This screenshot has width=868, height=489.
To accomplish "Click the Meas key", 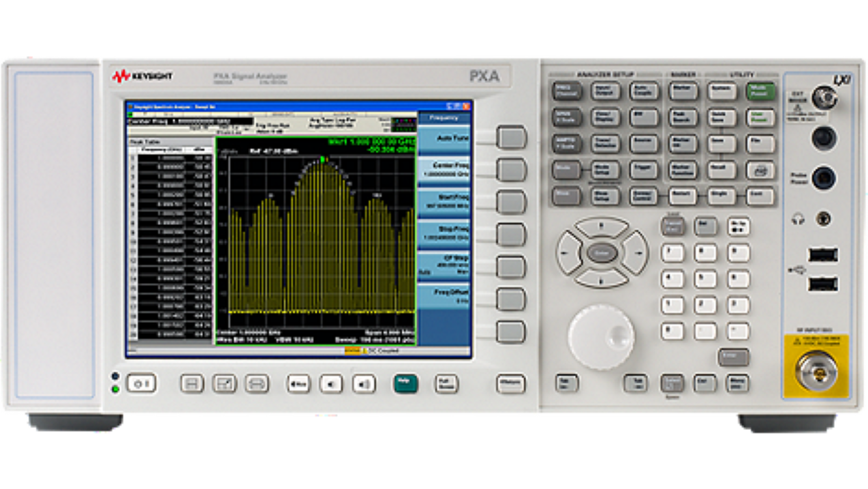I will coord(567,196).
